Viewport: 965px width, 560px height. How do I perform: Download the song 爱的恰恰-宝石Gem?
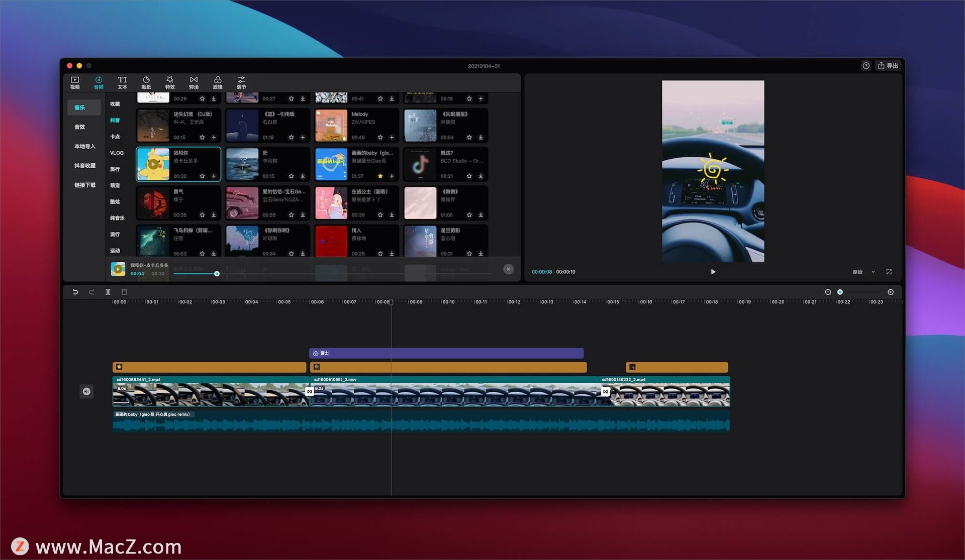(303, 215)
